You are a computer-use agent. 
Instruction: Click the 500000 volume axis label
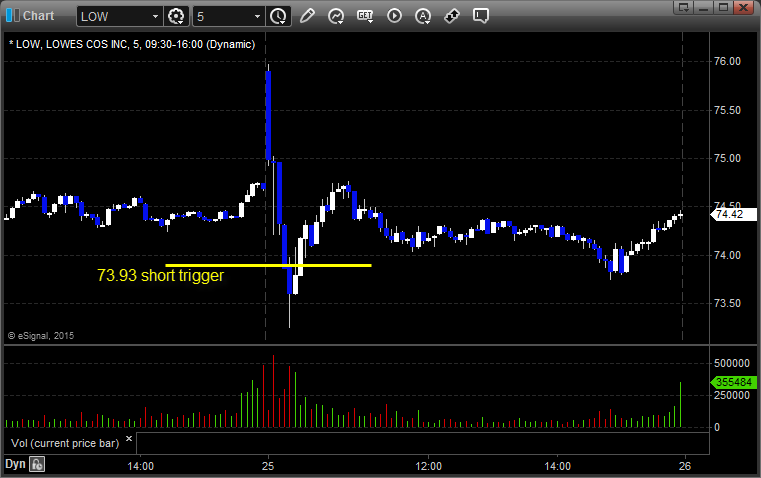[x=732, y=363]
